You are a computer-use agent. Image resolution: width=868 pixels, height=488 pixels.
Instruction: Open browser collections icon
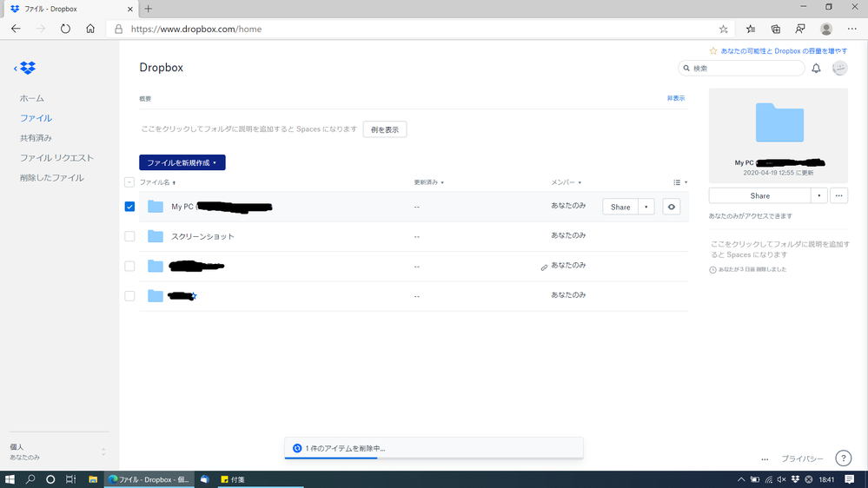(x=776, y=29)
